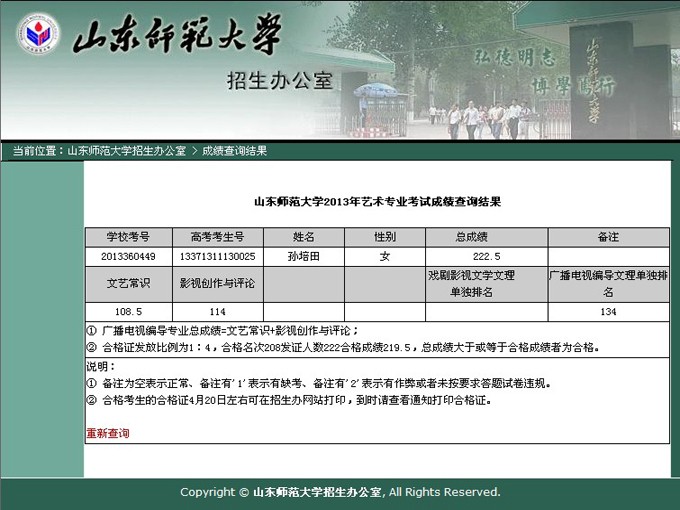The width and height of the screenshot is (680, 510).
Task: Click the 总成绩 column header
Action: (x=486, y=237)
